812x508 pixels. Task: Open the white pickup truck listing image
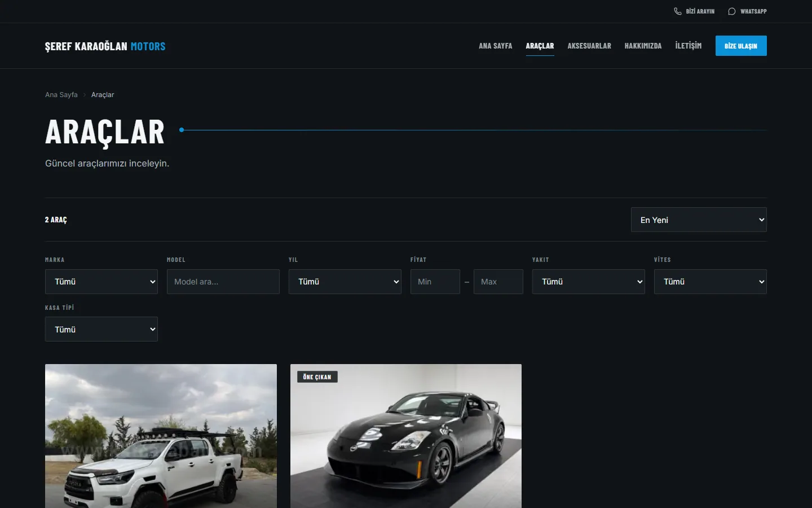click(x=161, y=436)
